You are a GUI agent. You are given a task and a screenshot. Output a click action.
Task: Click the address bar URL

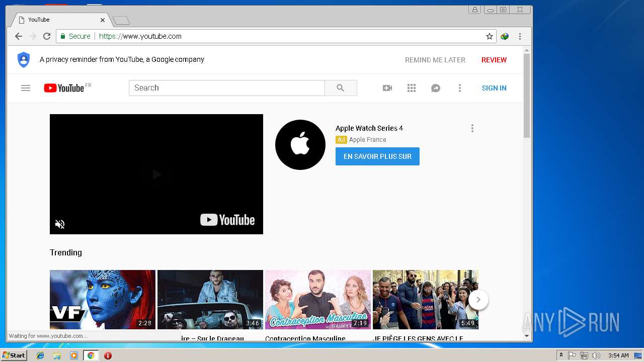[x=140, y=36]
